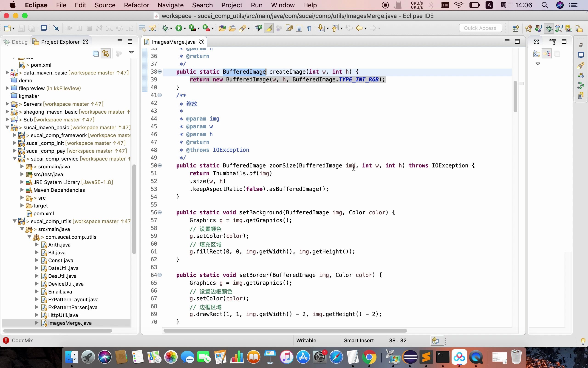Expand the data_maven_basic project
Image resolution: width=588 pixels, height=368 pixels.
click(7, 72)
